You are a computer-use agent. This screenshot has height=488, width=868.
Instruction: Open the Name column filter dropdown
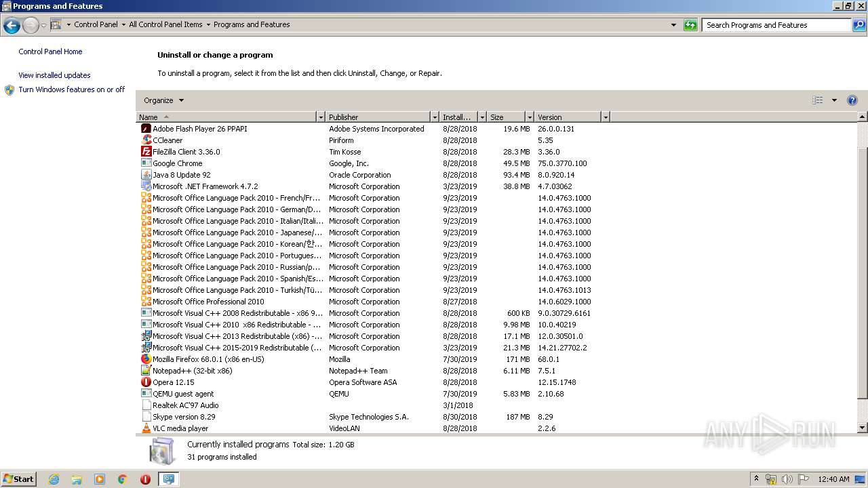tap(321, 117)
